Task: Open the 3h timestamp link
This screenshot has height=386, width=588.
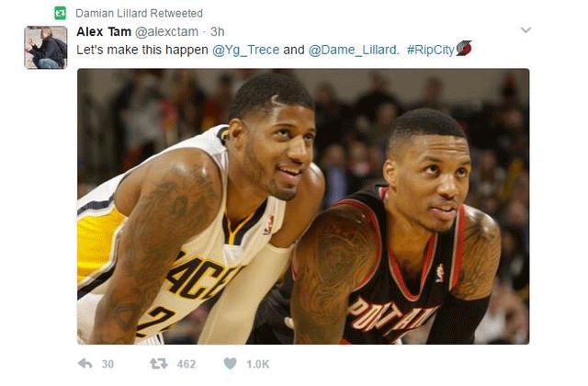Action: click(217, 32)
